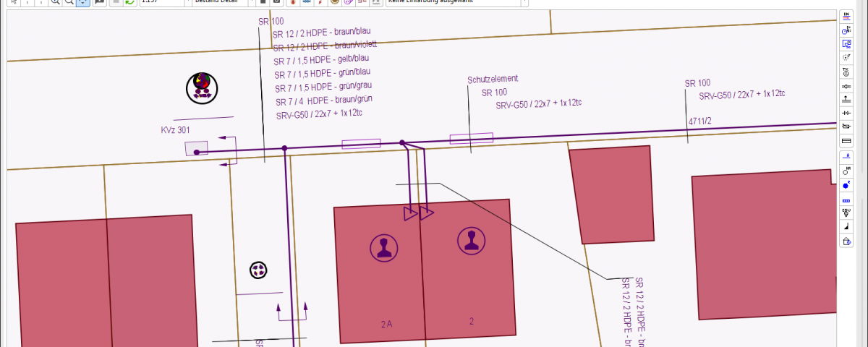Viewport: 868px width, 347px height.
Task: Click the top 'EN' line tool icon
Action: [846, 16]
